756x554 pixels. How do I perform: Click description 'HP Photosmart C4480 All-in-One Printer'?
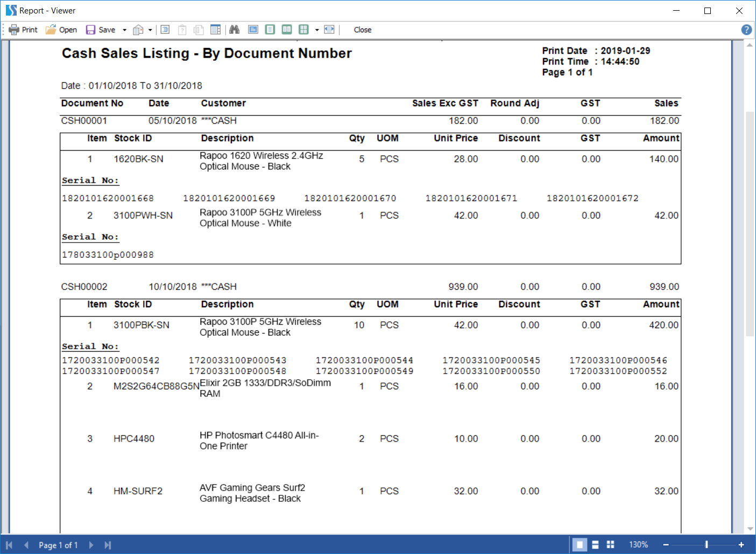[259, 441]
